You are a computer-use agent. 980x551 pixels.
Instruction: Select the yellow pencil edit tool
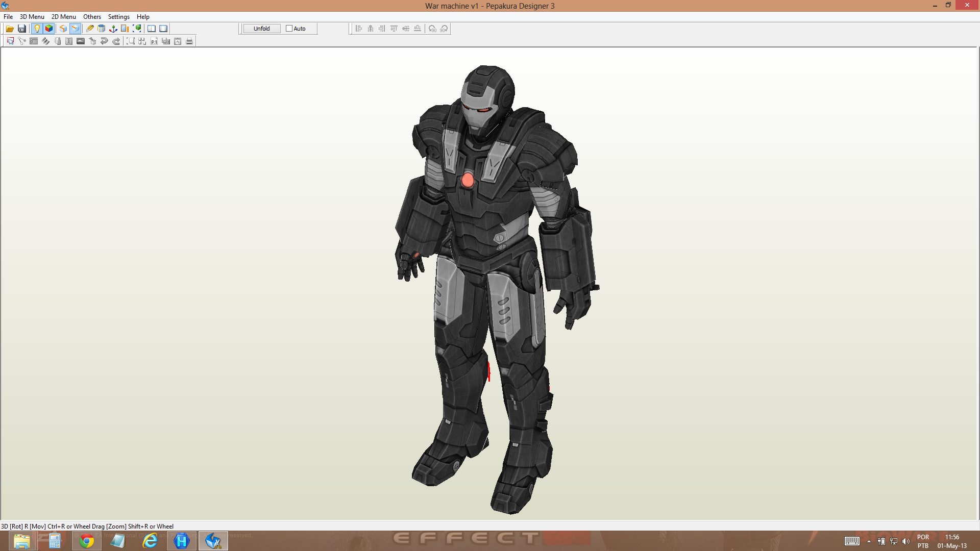click(90, 29)
